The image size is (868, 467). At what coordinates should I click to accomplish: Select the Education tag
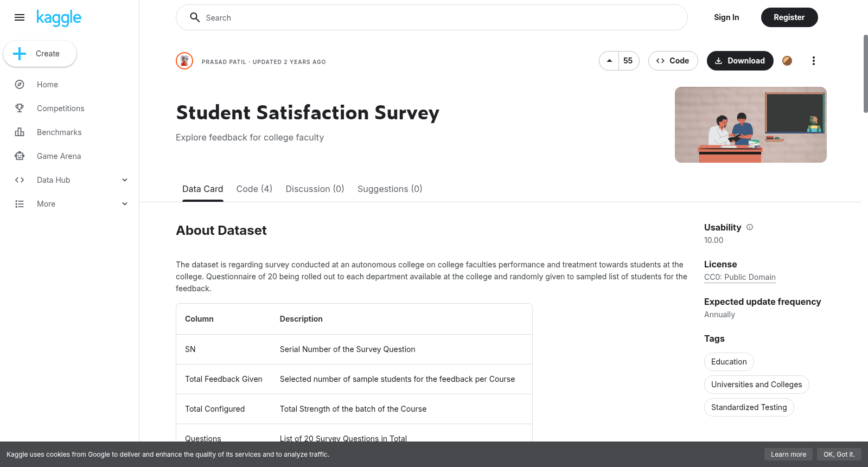click(729, 362)
